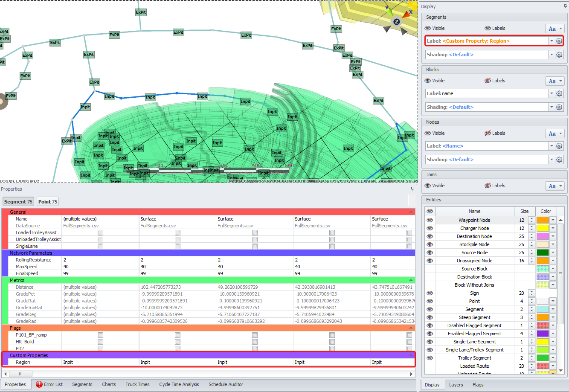Image resolution: width=569 pixels, height=392 pixels.
Task: Click the Z-axis view compass
Action: pyautogui.click(x=396, y=22)
